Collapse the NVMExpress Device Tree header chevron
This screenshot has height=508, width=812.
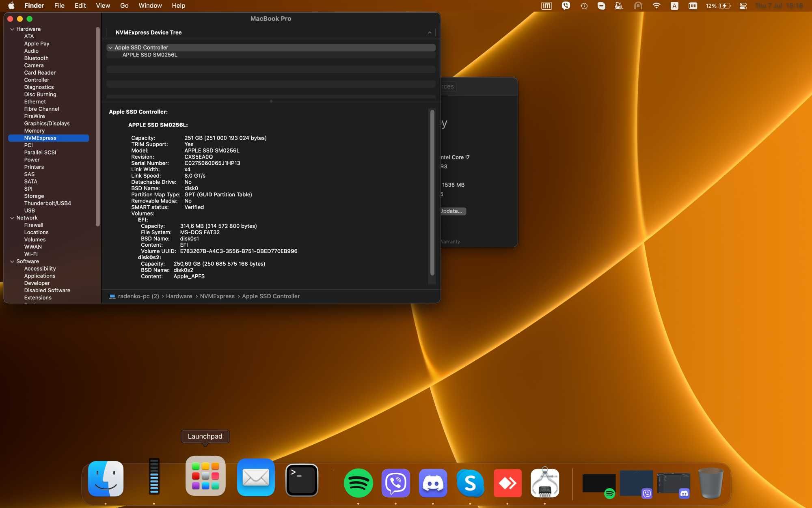430,32
